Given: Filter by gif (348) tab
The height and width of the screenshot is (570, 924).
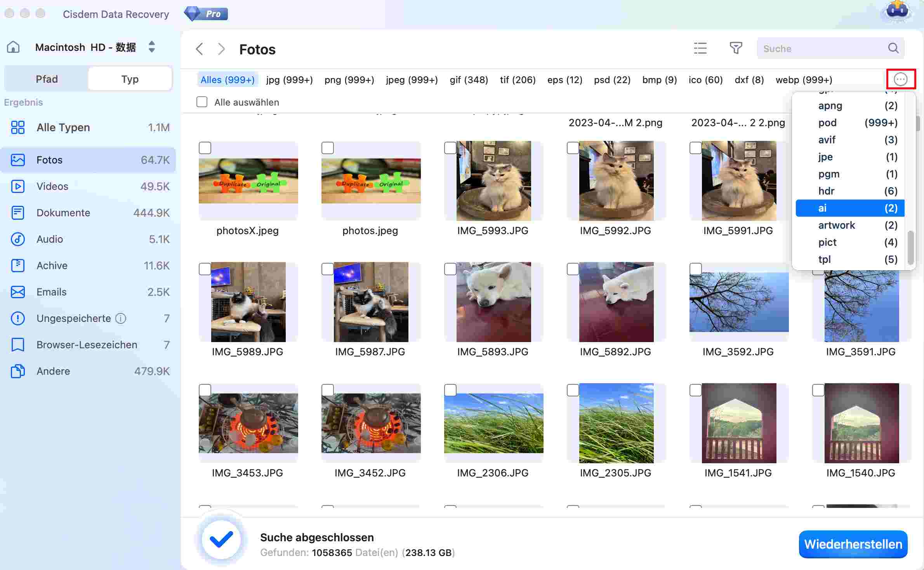Looking at the screenshot, I should pos(469,80).
